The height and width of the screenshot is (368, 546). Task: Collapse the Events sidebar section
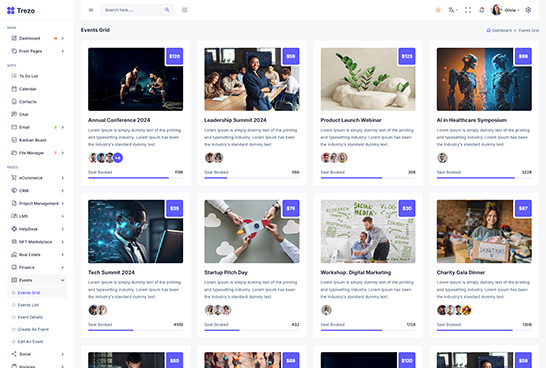[37, 280]
